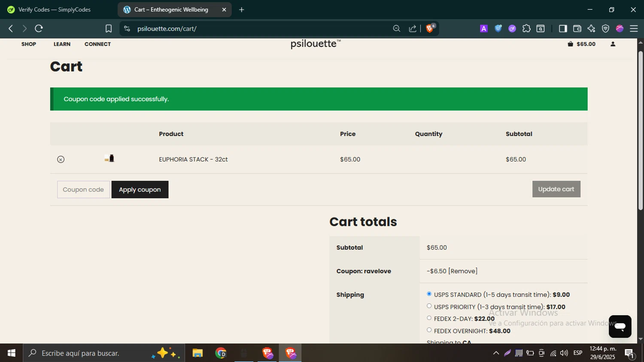Open the purple round extension icon

tap(512, 29)
